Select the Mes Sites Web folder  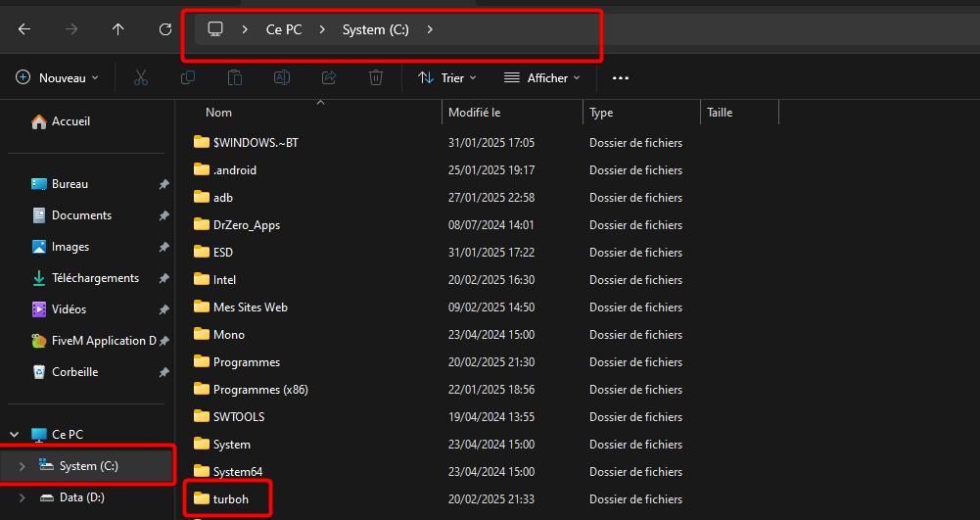(x=241, y=307)
